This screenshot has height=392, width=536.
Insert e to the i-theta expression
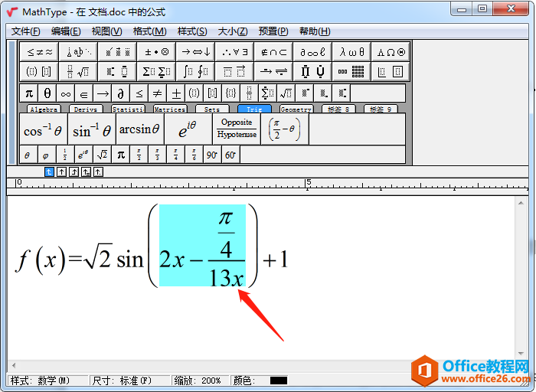(188, 129)
